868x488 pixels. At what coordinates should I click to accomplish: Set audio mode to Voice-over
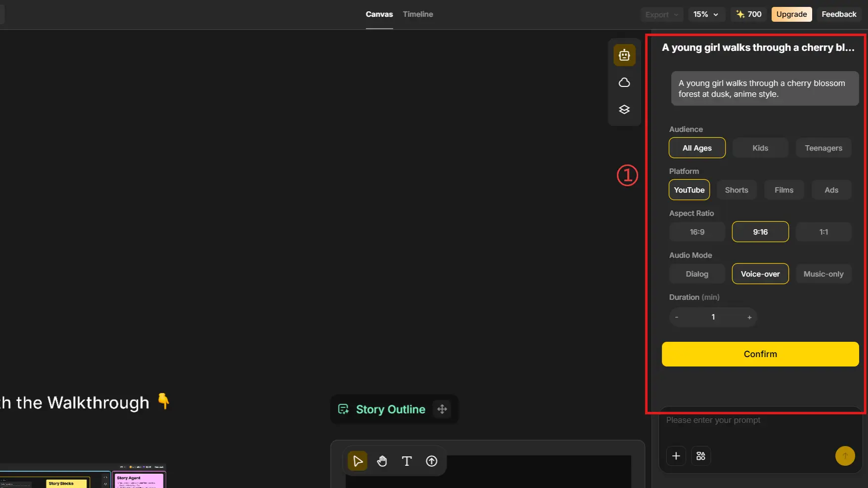(760, 274)
